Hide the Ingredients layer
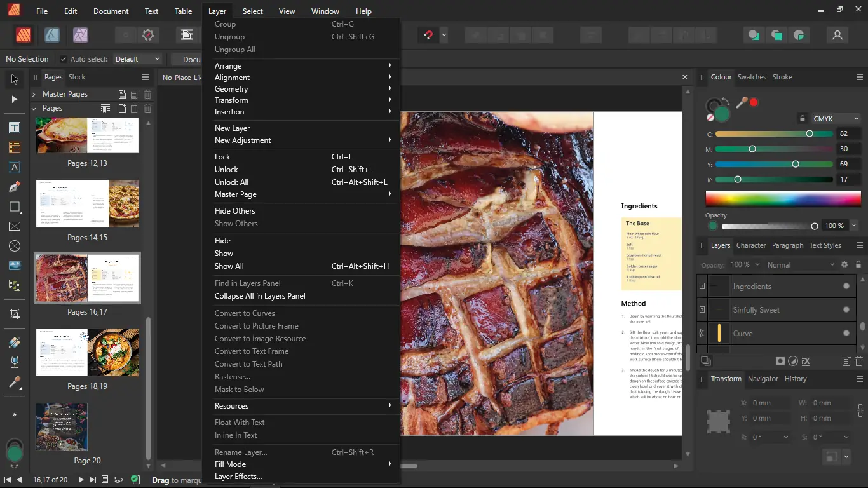 pyautogui.click(x=846, y=287)
